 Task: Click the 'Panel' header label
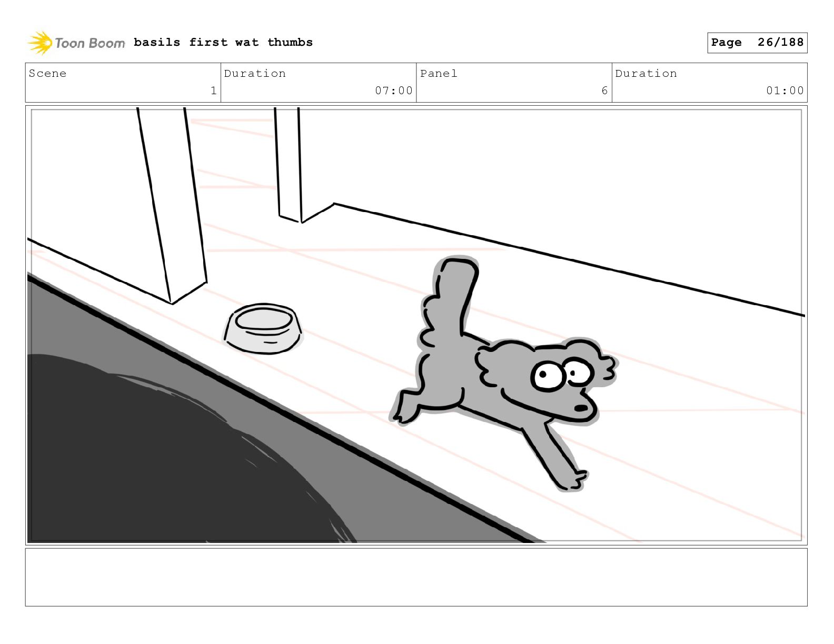pyautogui.click(x=439, y=73)
